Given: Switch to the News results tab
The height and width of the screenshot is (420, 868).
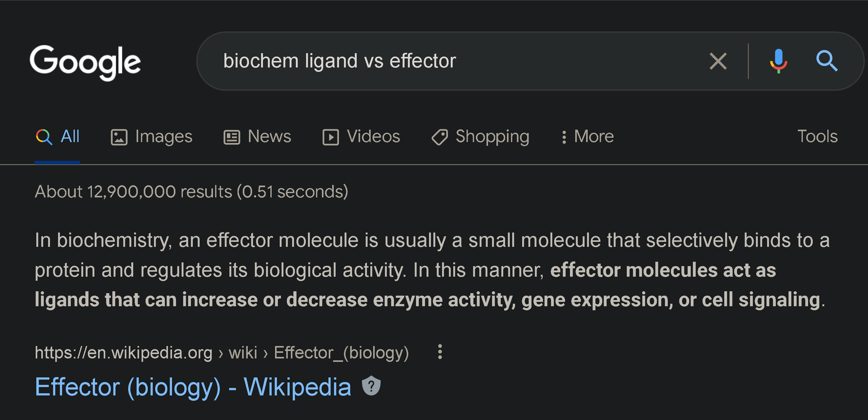Looking at the screenshot, I should 269,136.
